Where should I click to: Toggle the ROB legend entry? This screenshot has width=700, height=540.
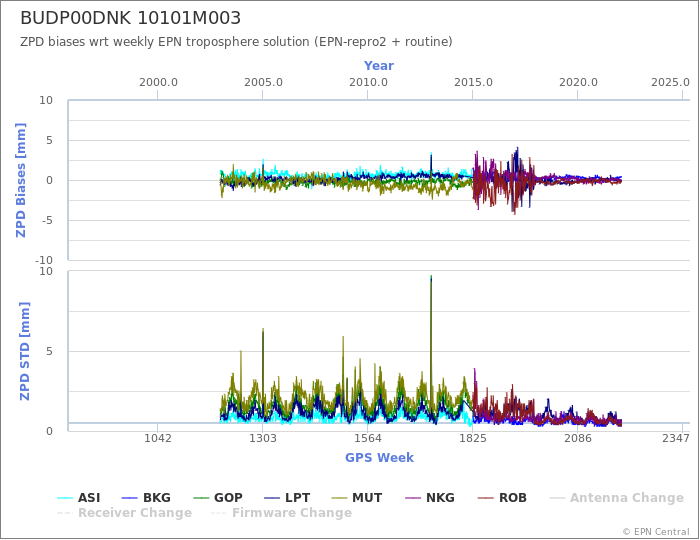click(502, 498)
